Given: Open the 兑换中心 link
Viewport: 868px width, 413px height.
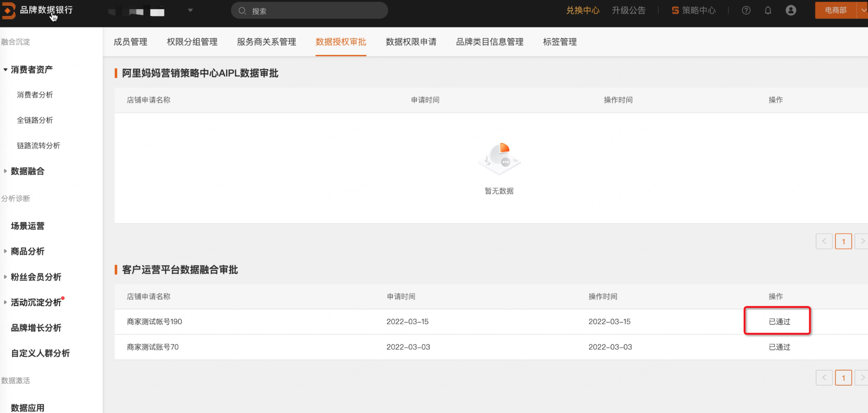Looking at the screenshot, I should pos(583,11).
